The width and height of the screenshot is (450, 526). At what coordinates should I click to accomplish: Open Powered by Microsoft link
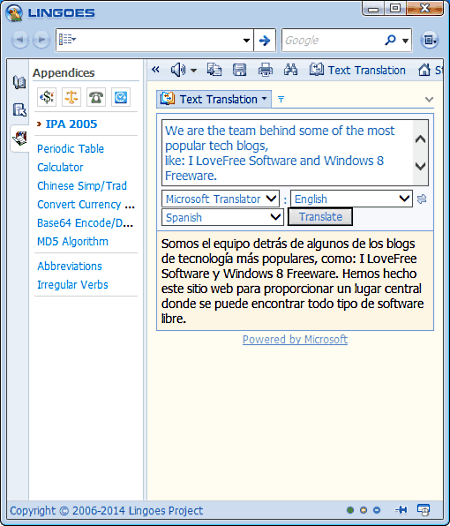click(x=295, y=339)
